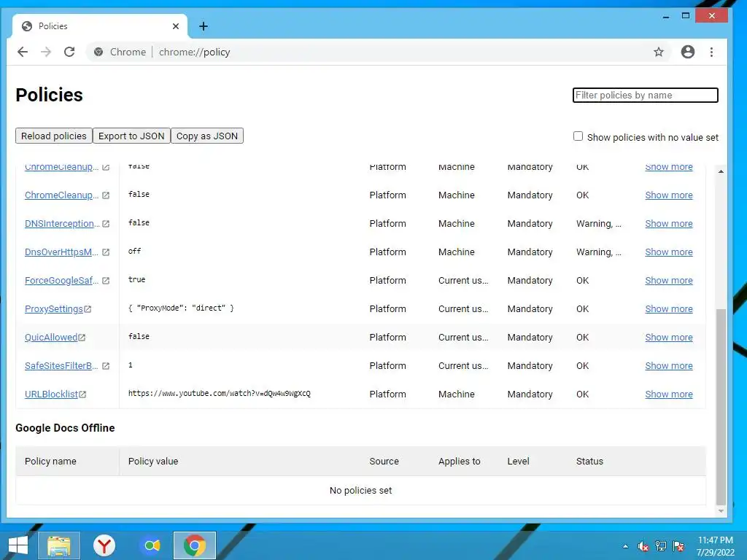747x560 pixels.
Task: Open external docs icon beside ForceGoogleSaf policy
Action: point(106,281)
